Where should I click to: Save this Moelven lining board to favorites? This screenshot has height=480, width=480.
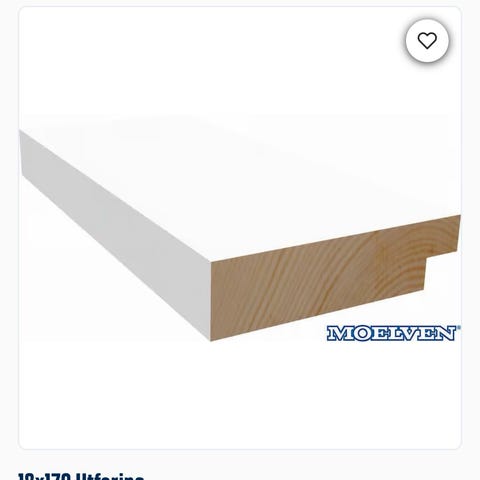click(x=427, y=41)
